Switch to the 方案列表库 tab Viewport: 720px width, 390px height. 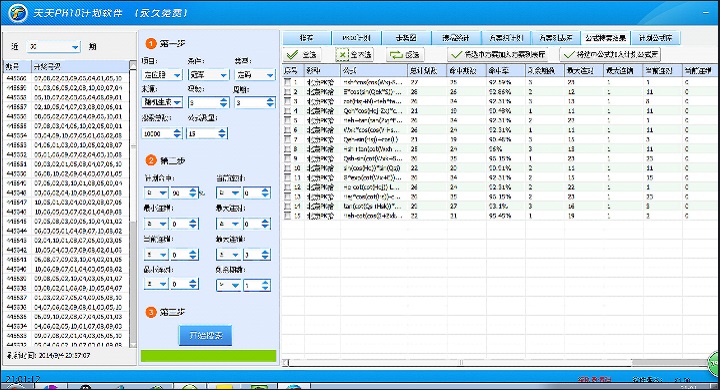556,38
